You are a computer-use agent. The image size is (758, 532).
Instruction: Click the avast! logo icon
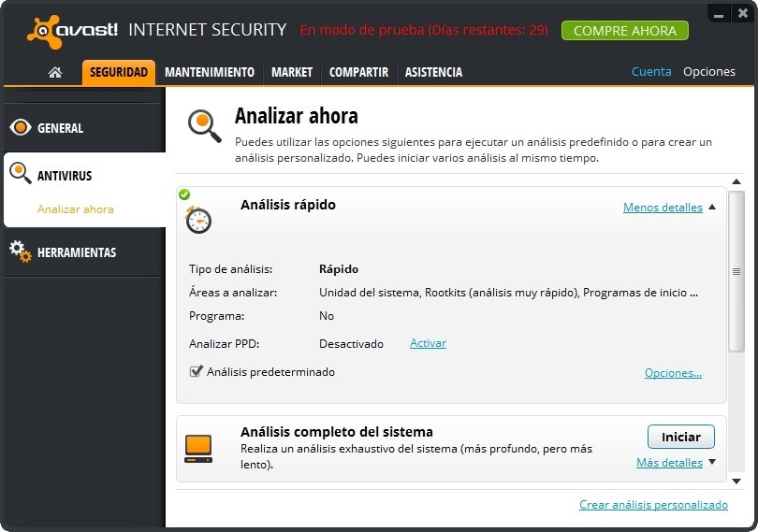[45, 32]
